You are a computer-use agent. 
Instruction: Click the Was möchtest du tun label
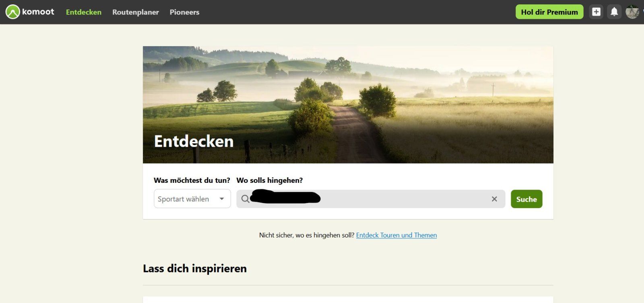tap(192, 180)
